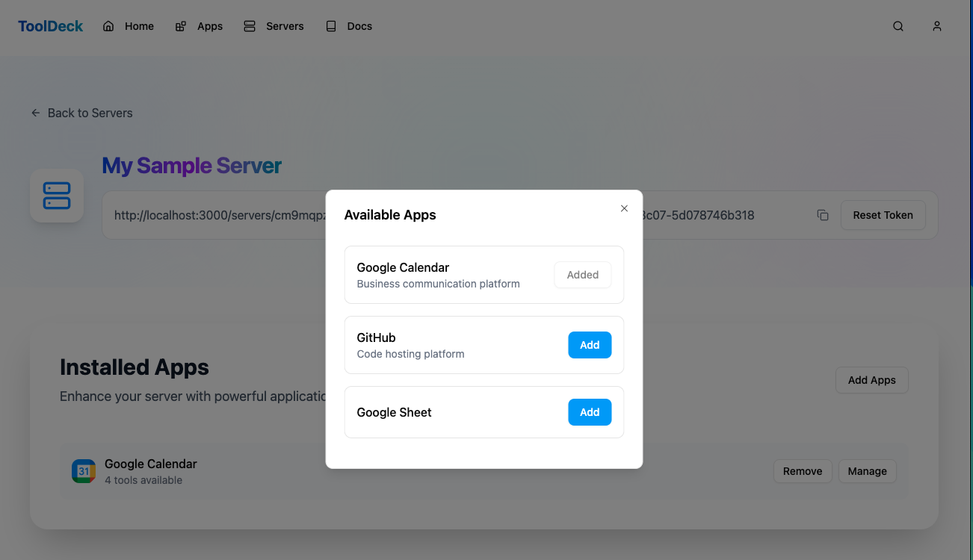Open search via magnifier icon
Viewport: 973px width, 560px height.
pyautogui.click(x=898, y=26)
